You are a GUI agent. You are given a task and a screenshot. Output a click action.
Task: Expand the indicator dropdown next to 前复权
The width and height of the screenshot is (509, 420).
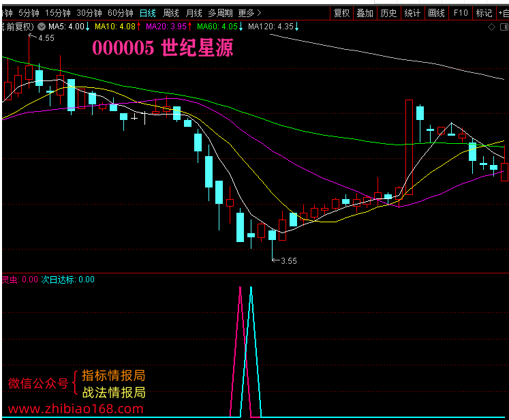click(x=42, y=27)
